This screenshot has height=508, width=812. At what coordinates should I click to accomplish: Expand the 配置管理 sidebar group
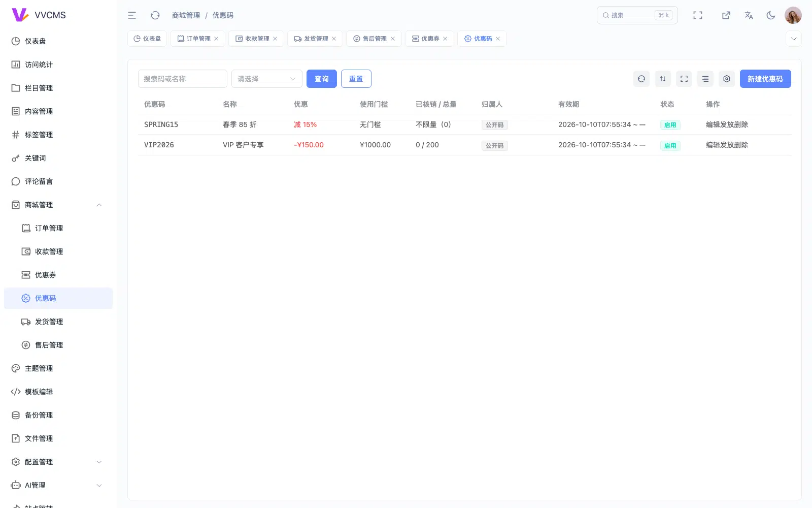pos(58,462)
